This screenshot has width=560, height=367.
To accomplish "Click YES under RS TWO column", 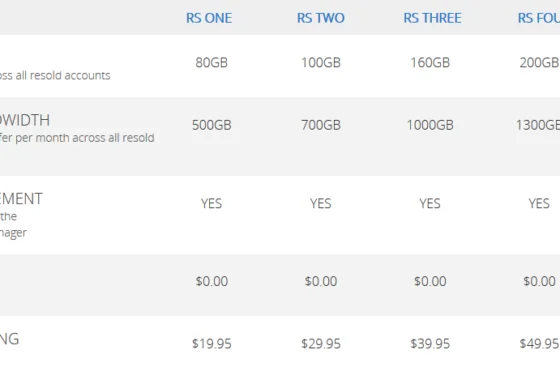I will pos(321,203).
